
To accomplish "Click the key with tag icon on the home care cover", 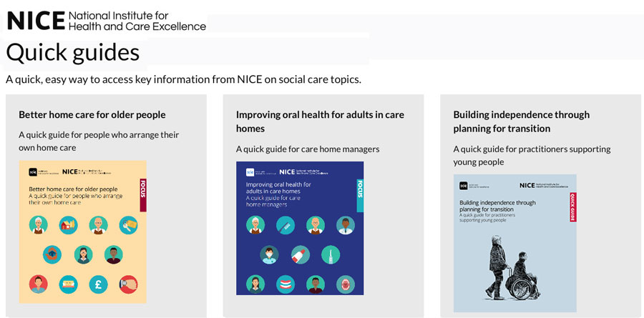I will pos(129,225).
